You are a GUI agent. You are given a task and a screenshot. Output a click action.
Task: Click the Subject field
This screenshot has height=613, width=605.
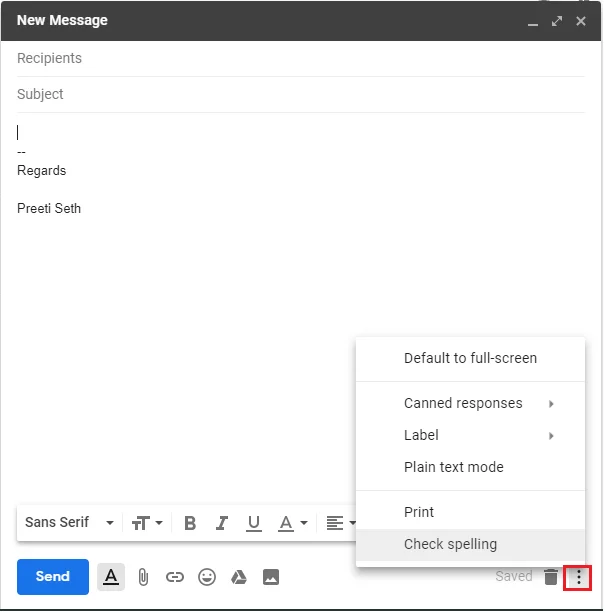tap(301, 94)
